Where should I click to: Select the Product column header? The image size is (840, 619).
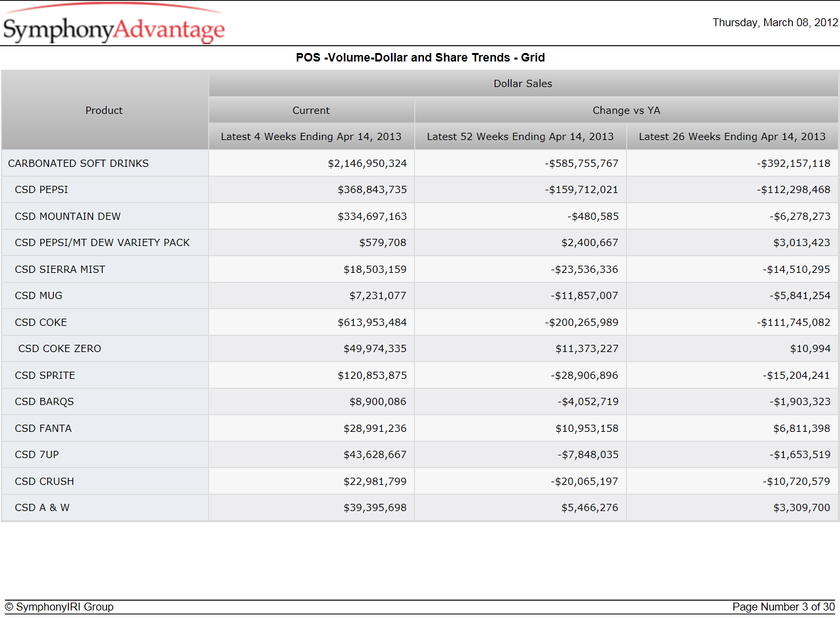(104, 111)
